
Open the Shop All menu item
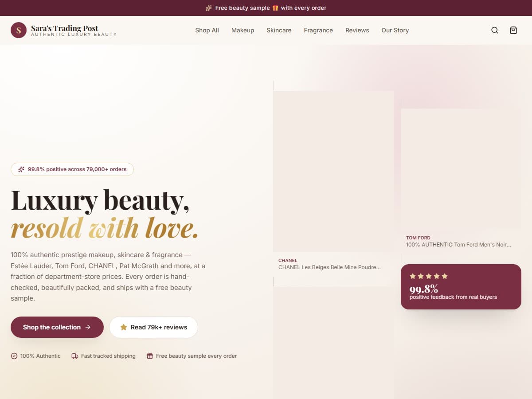207,30
